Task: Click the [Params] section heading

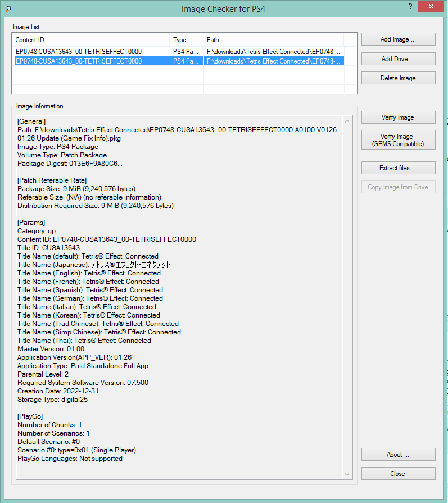Action: tap(31, 223)
